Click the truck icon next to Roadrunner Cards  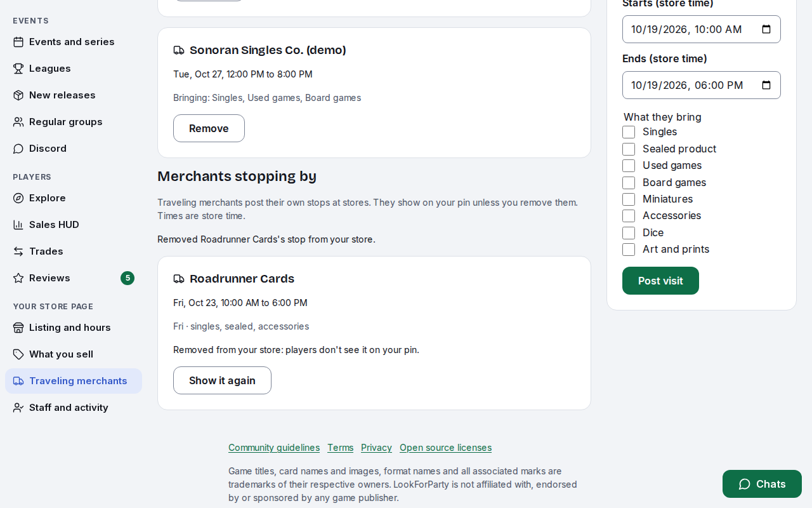point(179,279)
